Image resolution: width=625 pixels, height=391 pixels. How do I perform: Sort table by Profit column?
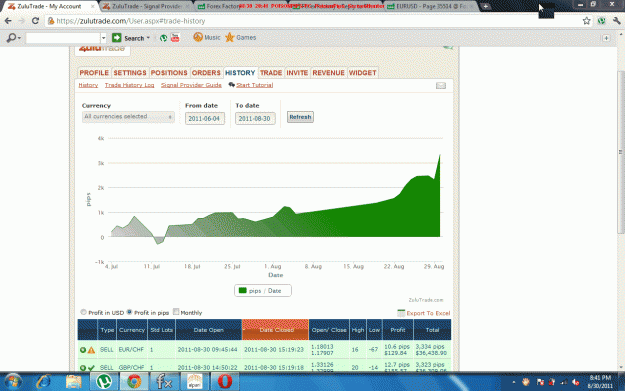coord(398,330)
